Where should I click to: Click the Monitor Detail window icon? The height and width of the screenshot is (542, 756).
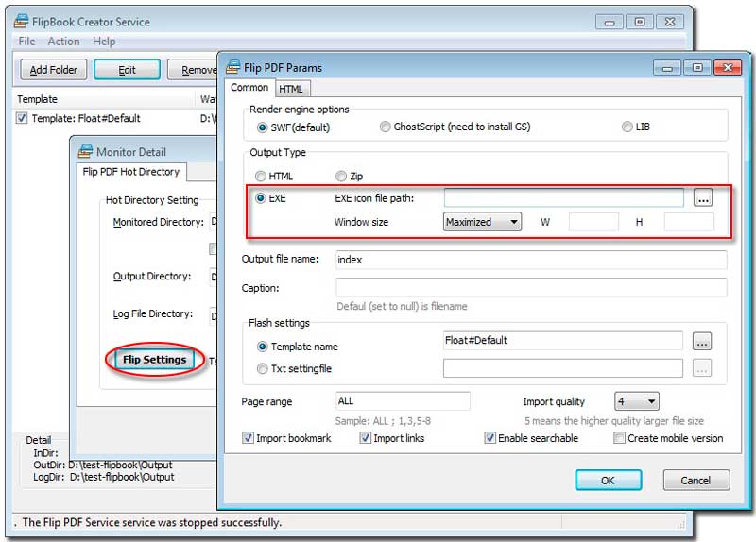point(85,151)
